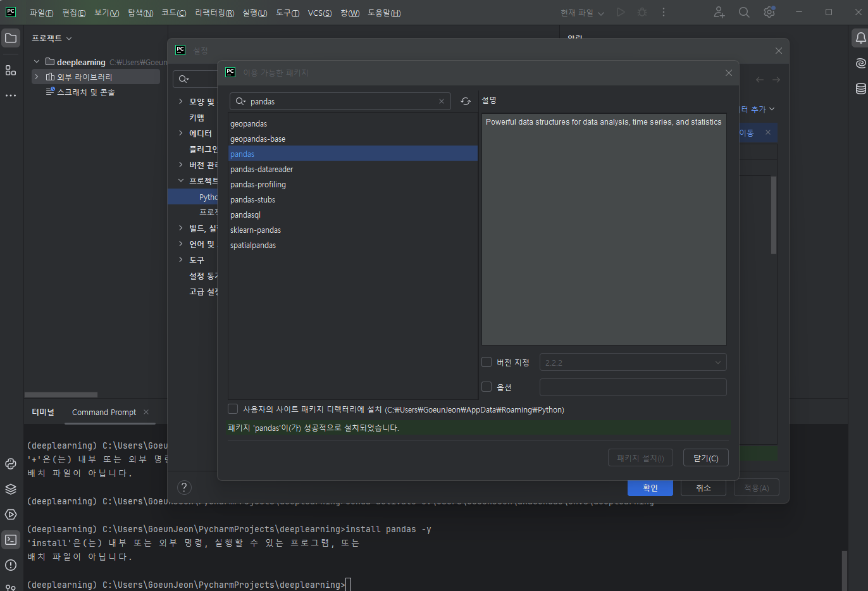Open the 편집 (Edit) menu
This screenshot has height=591, width=868.
(73, 13)
